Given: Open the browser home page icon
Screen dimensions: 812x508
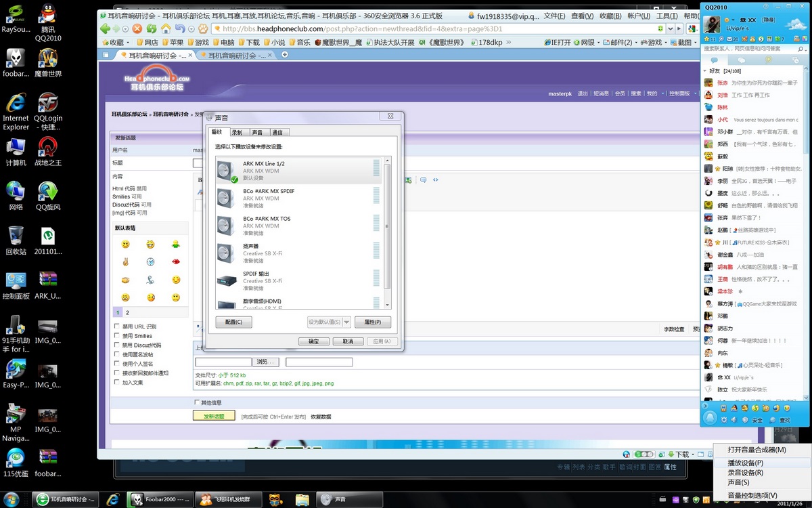Looking at the screenshot, I should pyautogui.click(x=166, y=28).
